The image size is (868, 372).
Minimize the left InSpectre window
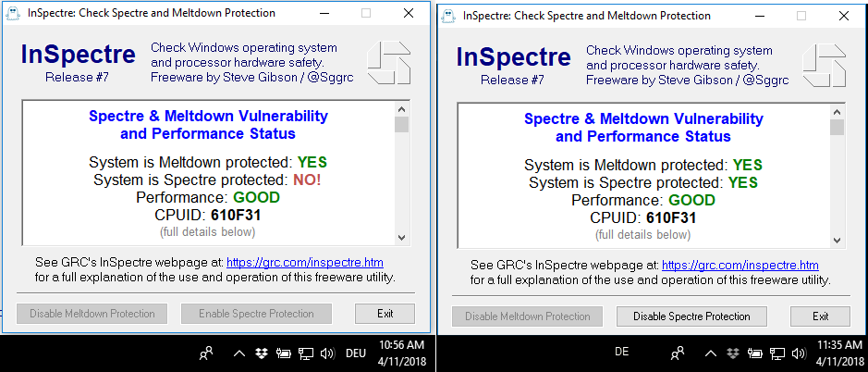[x=324, y=13]
